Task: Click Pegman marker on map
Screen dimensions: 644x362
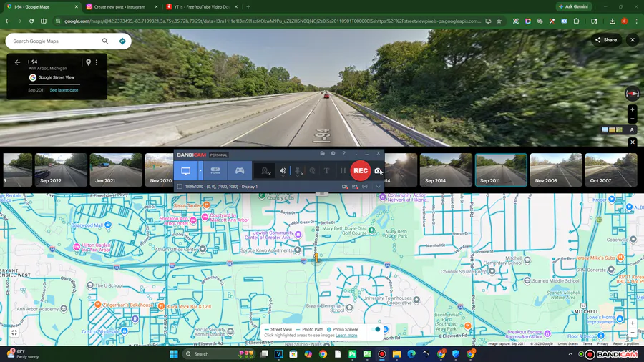Action: pos(316,258)
